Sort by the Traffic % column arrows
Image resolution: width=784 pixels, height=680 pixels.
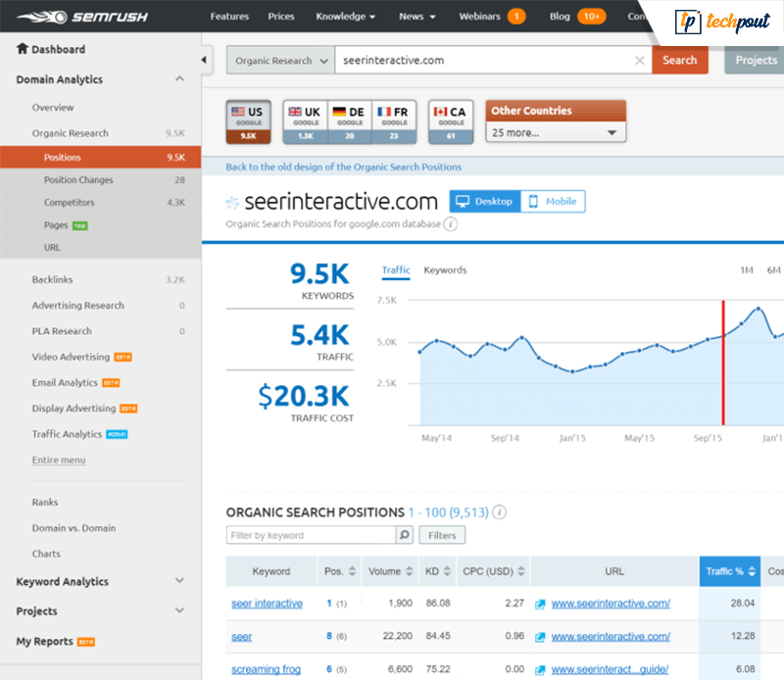pos(752,571)
